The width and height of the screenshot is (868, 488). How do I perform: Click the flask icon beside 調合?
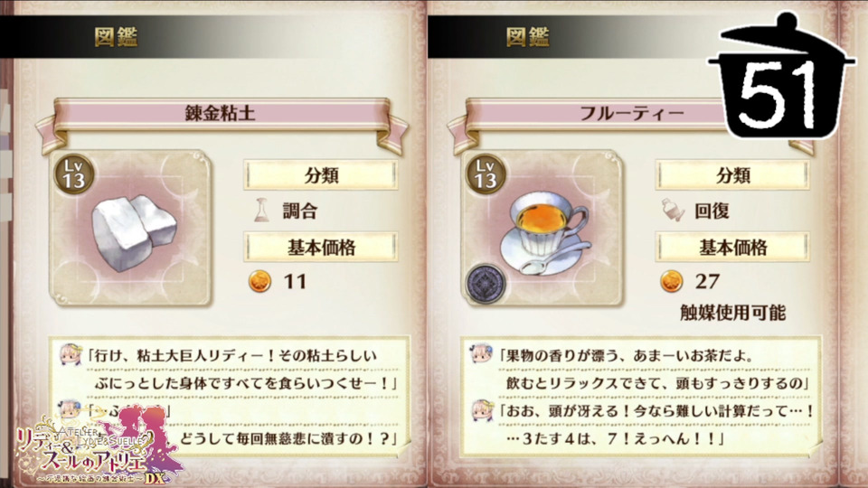[x=261, y=211]
